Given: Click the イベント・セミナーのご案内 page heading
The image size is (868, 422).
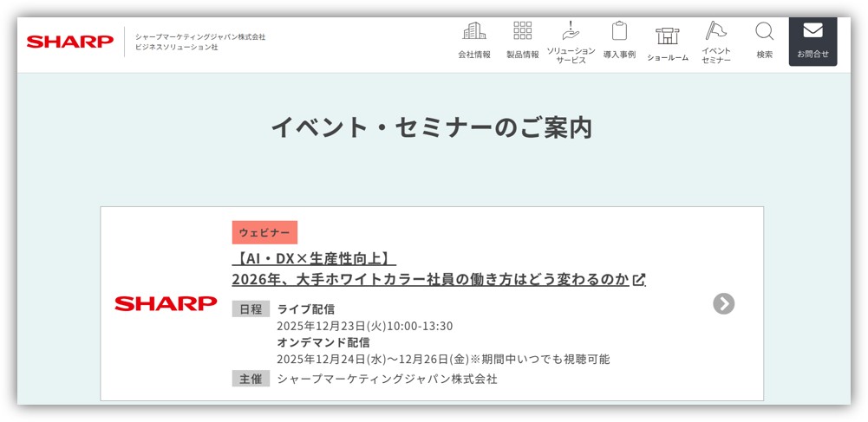Looking at the screenshot, I should tap(432, 127).
